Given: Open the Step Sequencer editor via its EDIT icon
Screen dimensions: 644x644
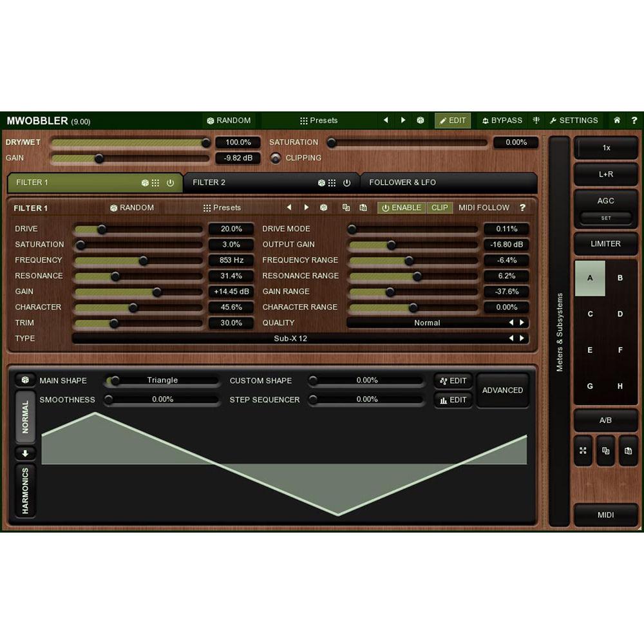Looking at the screenshot, I should pos(453,400).
